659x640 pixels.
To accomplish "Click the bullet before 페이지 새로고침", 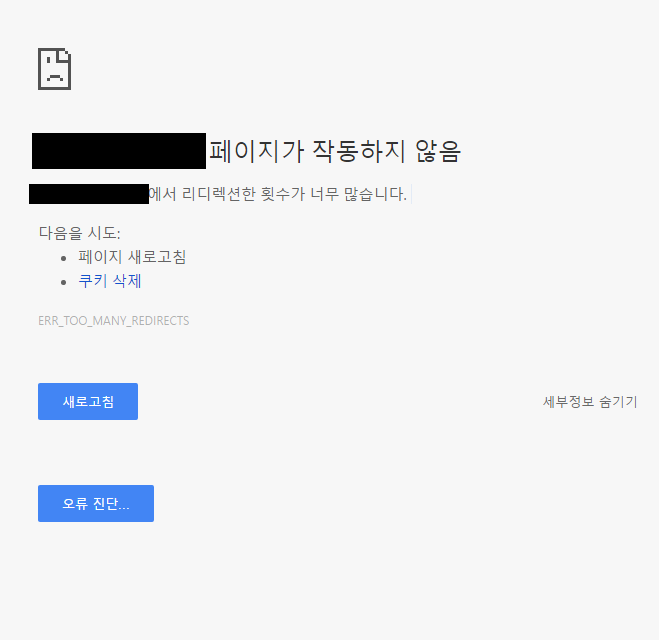I will [x=64, y=258].
